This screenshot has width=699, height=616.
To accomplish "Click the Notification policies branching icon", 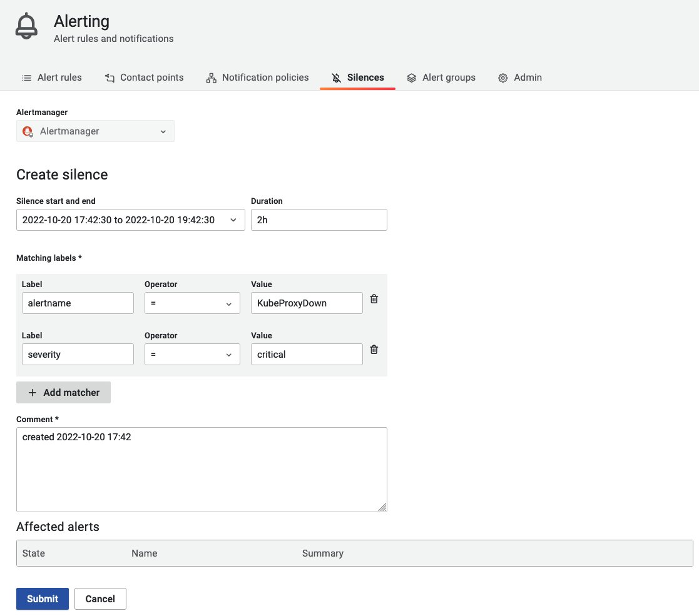I will (x=212, y=78).
